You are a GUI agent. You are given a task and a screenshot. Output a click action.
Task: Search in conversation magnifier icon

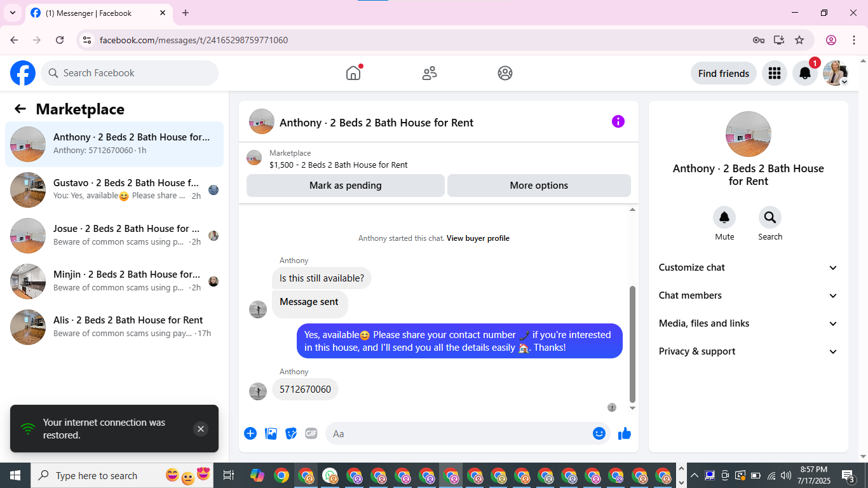770,218
